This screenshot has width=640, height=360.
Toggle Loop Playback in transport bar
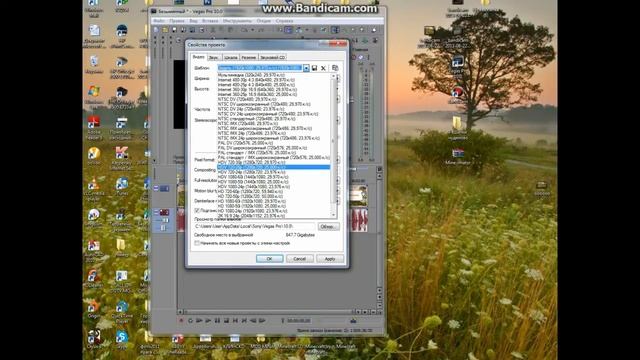click(x=190, y=321)
